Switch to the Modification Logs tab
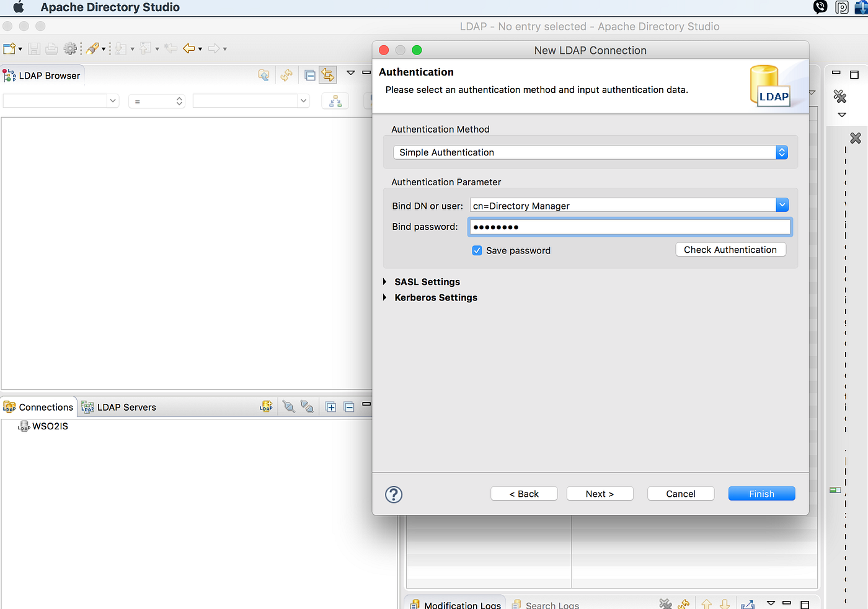The height and width of the screenshot is (609, 868). click(x=456, y=605)
